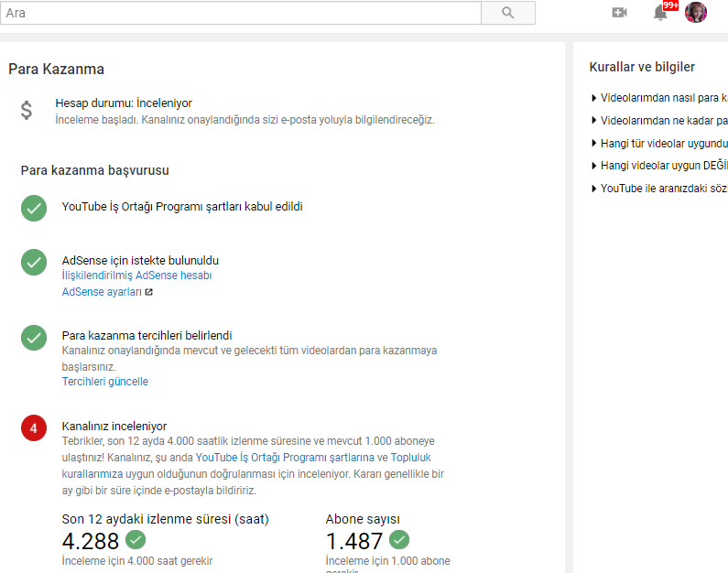Viewport: 728px width, 573px height.
Task: Click Kanalınız inceleniyor heading
Action: coord(114,426)
